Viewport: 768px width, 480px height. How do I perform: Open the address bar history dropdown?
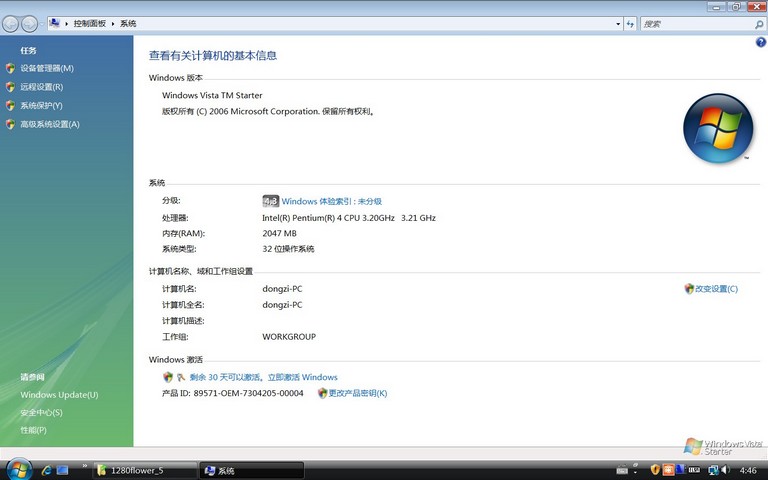[x=618, y=24]
